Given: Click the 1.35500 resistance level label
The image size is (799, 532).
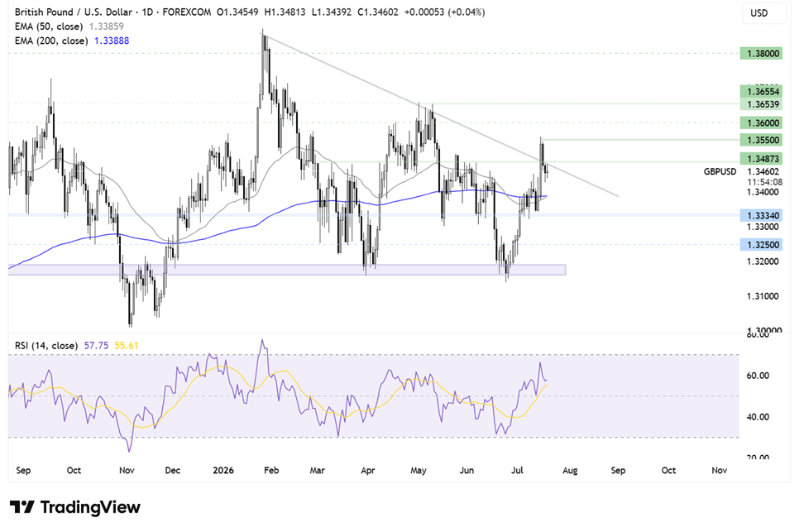Looking at the screenshot, I should 761,140.
